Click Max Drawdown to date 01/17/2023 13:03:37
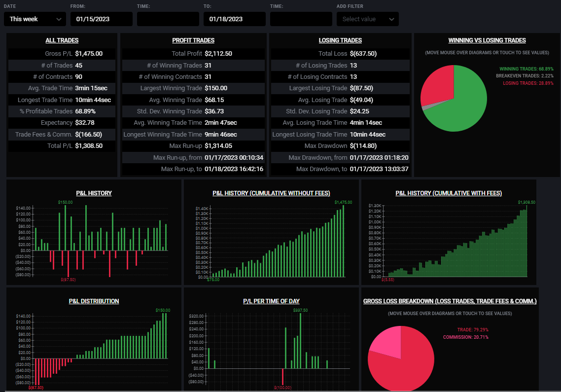This screenshot has height=392, width=561. pyautogui.click(x=379, y=169)
